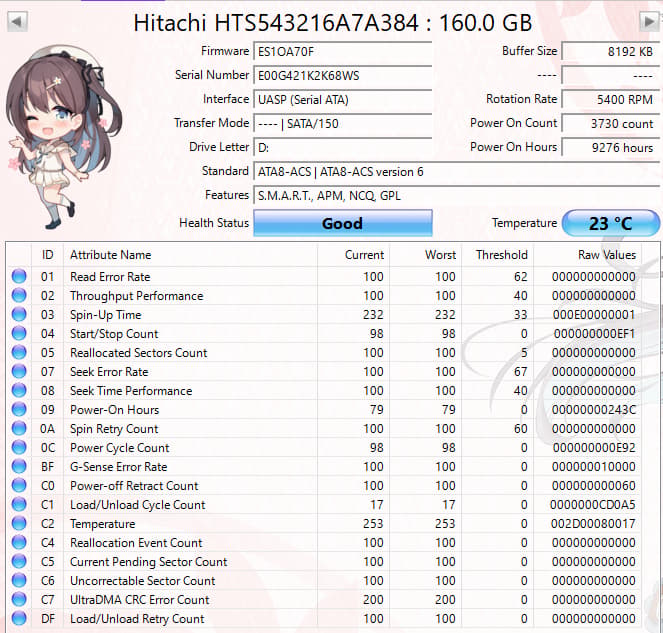This screenshot has width=663, height=633.
Task: Click status orb for Uncorrectable Sector Count
Action: pyautogui.click(x=19, y=580)
